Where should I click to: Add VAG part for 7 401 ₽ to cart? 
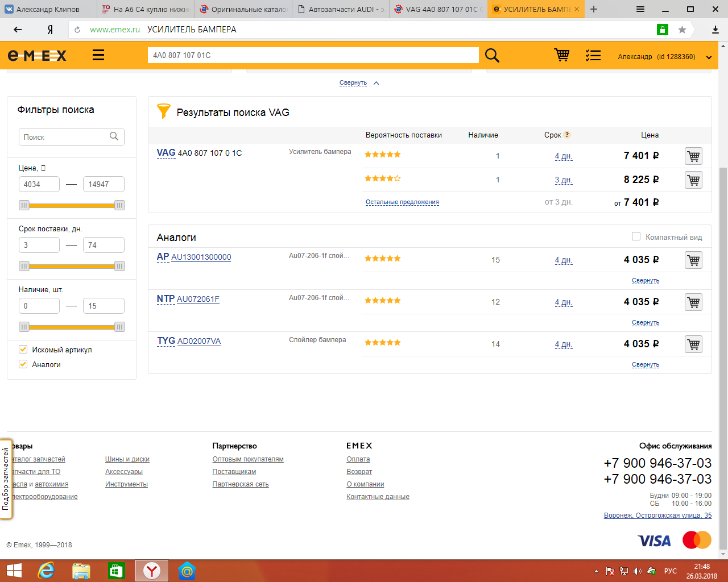[x=693, y=156]
